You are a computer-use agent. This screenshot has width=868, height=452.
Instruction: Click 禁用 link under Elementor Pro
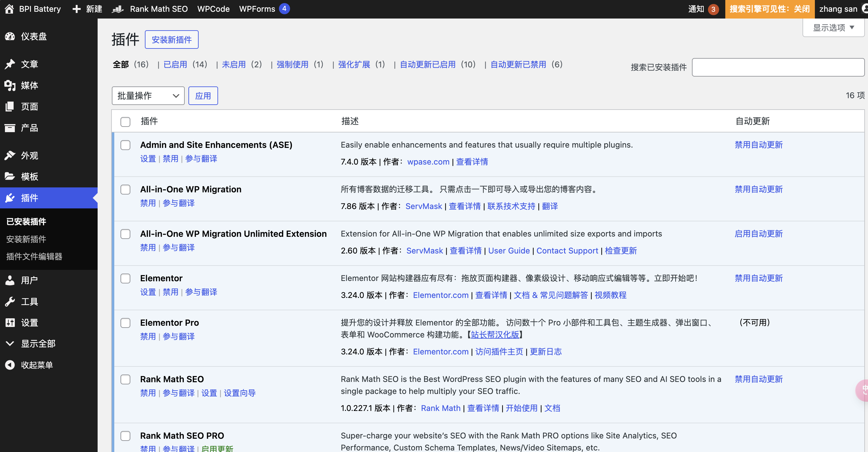tap(148, 337)
